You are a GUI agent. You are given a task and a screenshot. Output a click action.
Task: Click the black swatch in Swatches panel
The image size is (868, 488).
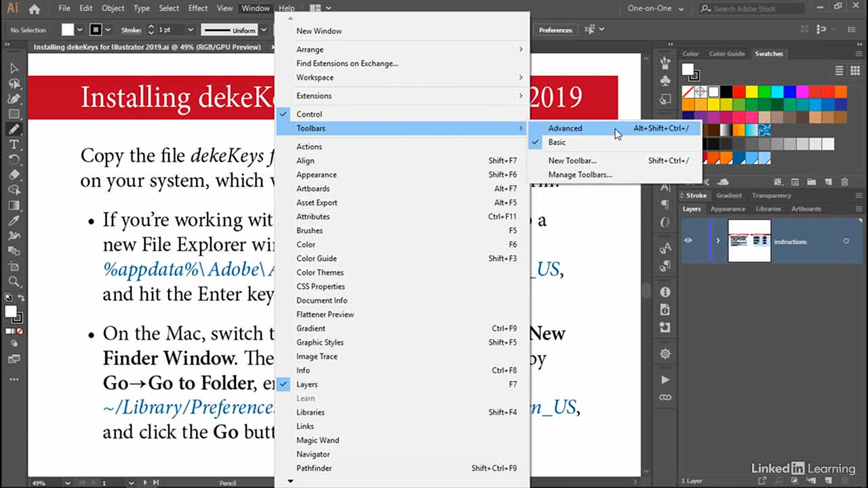[726, 91]
